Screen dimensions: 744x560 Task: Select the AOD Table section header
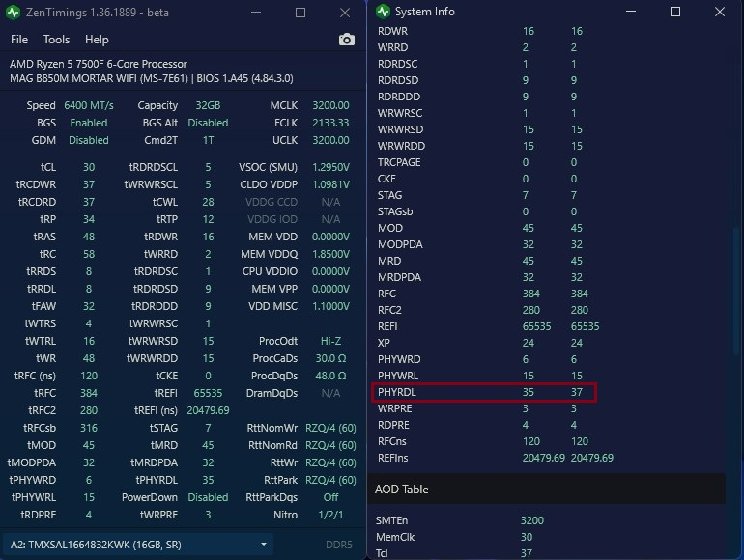(546, 489)
